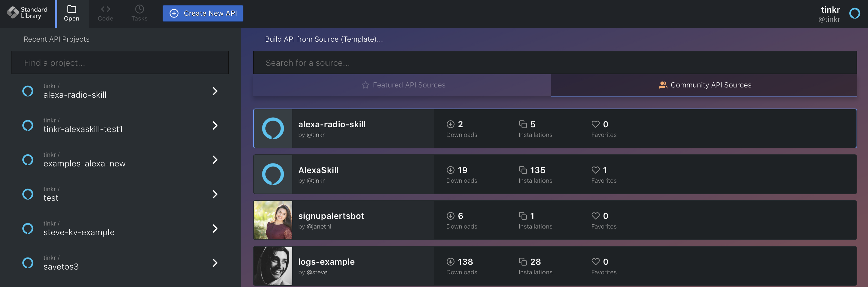Click the Search for a source field
This screenshot has width=868, height=287.
(555, 63)
